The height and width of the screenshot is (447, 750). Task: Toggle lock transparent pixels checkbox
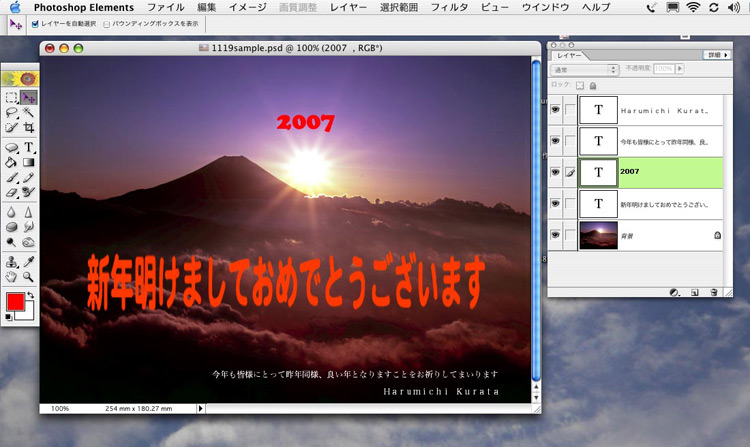580,86
